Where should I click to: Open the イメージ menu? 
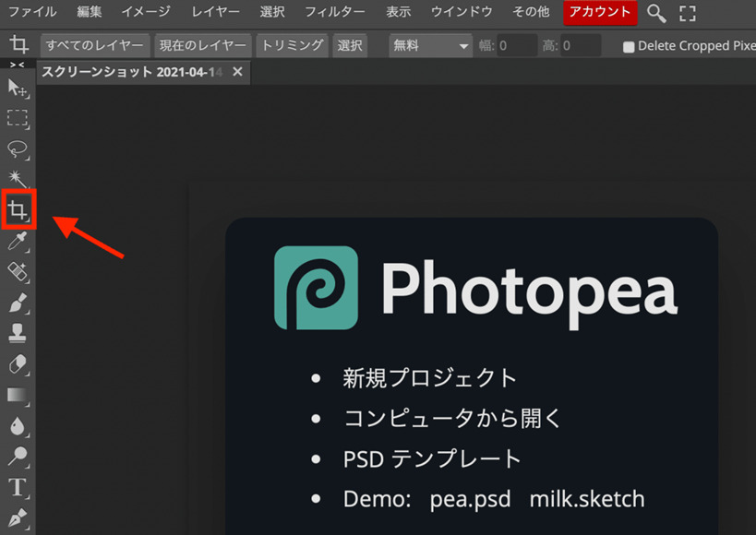coord(146,12)
